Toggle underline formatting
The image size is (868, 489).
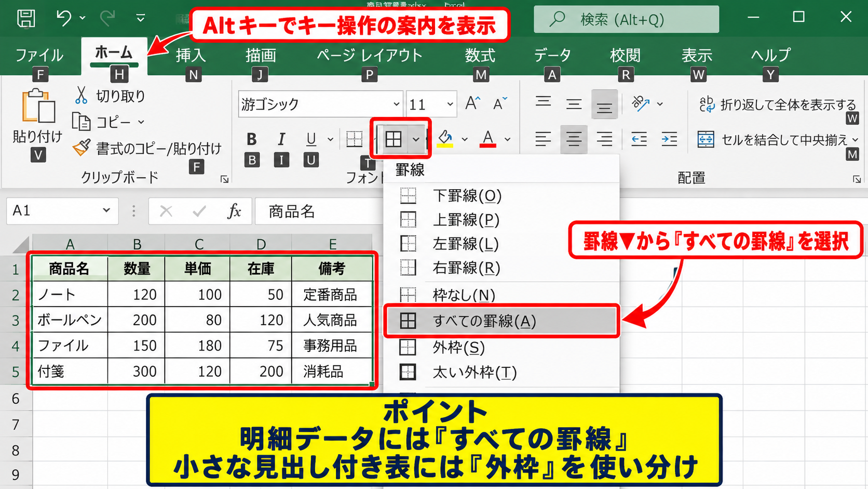[311, 139]
